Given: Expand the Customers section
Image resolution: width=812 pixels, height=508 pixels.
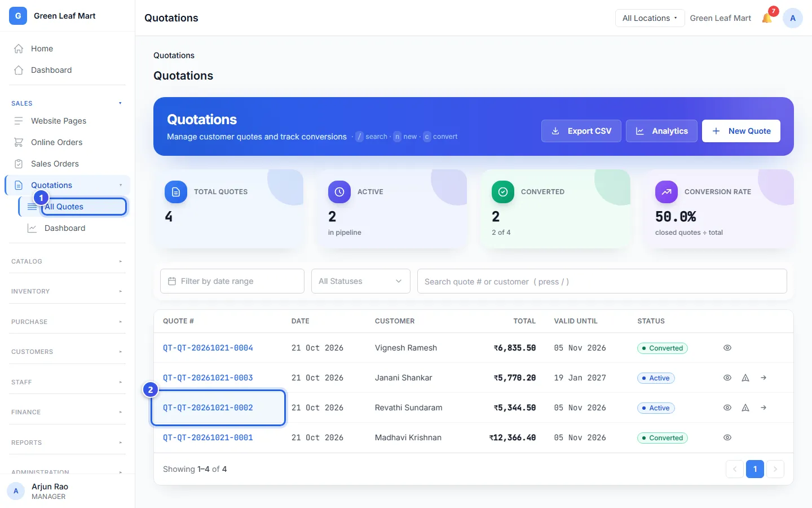Looking at the screenshot, I should [67, 352].
